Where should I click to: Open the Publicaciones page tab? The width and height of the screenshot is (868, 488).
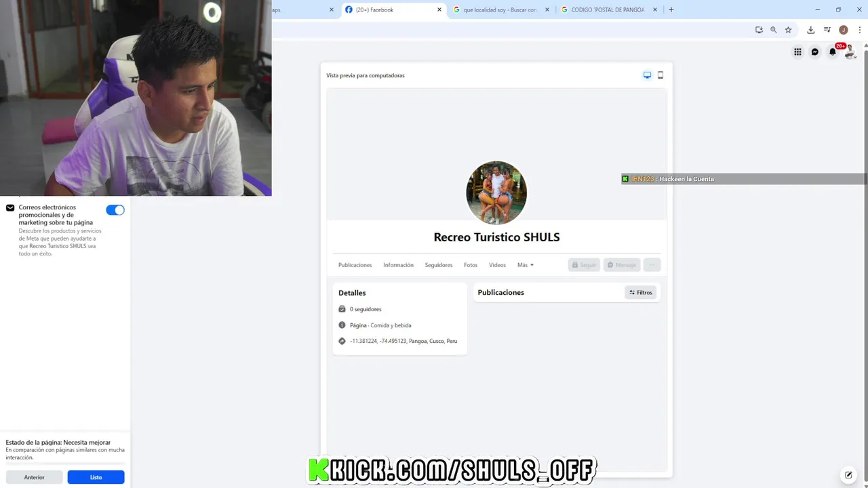pos(355,265)
